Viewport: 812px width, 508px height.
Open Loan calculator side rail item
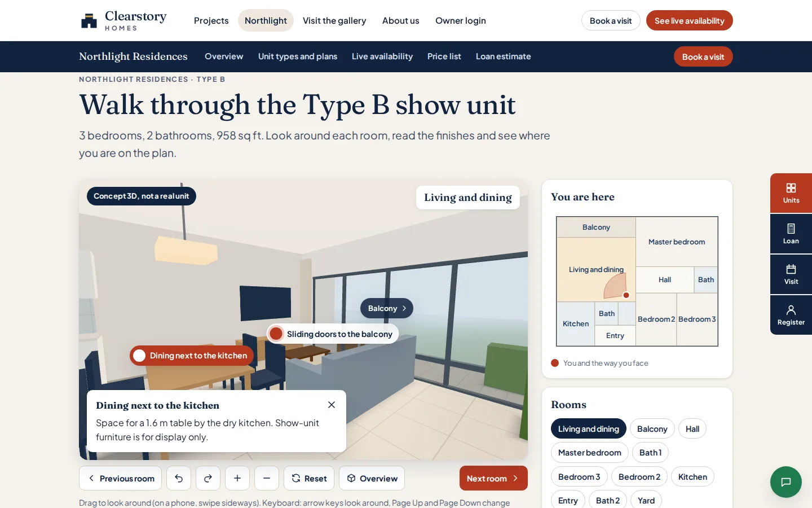(791, 234)
